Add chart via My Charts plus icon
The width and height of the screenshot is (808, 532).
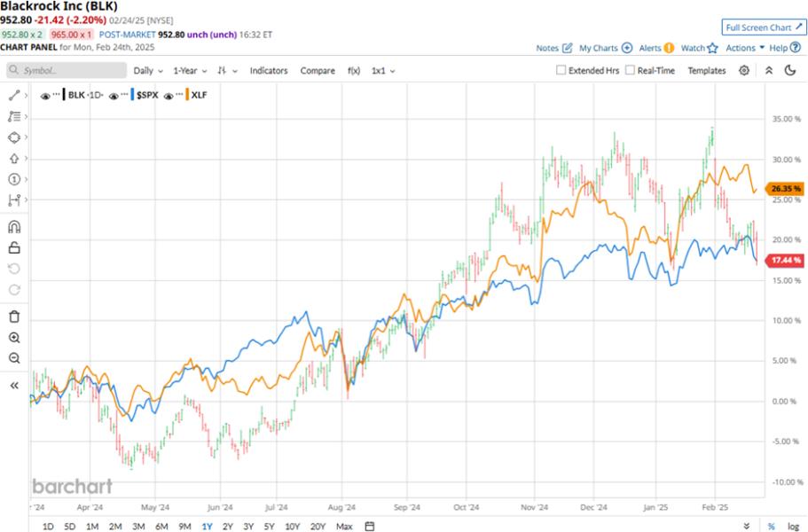(626, 48)
